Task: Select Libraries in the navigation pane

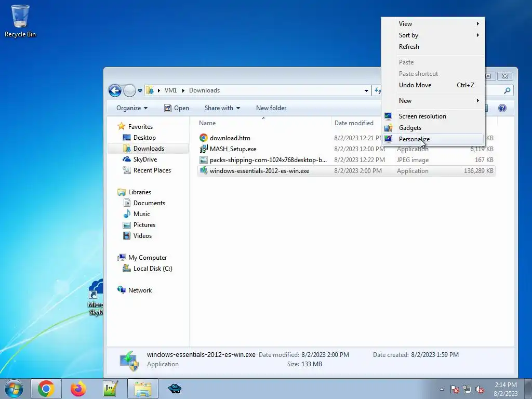Action: pyautogui.click(x=135, y=192)
